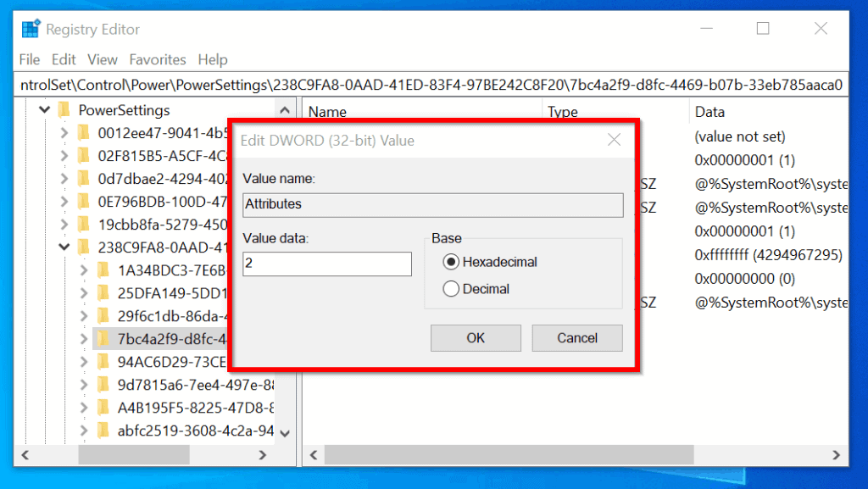This screenshot has width=868, height=489.
Task: Open the Favorites menu
Action: pyautogui.click(x=158, y=59)
